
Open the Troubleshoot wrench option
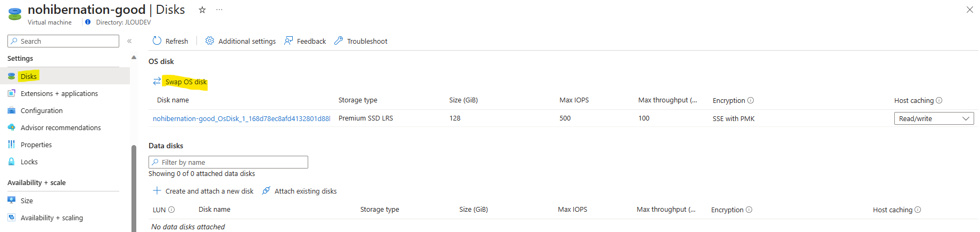[x=339, y=41]
